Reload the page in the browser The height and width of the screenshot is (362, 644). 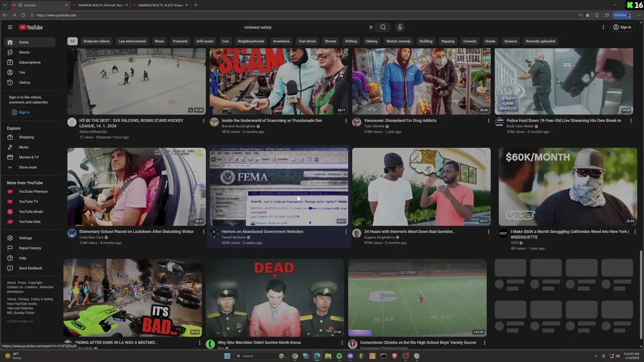(x=23, y=15)
